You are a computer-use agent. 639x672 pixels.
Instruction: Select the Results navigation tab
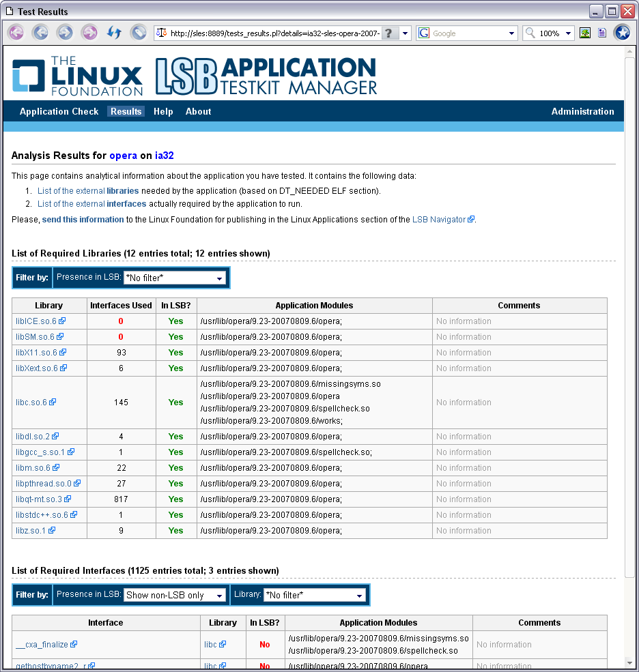(x=126, y=111)
